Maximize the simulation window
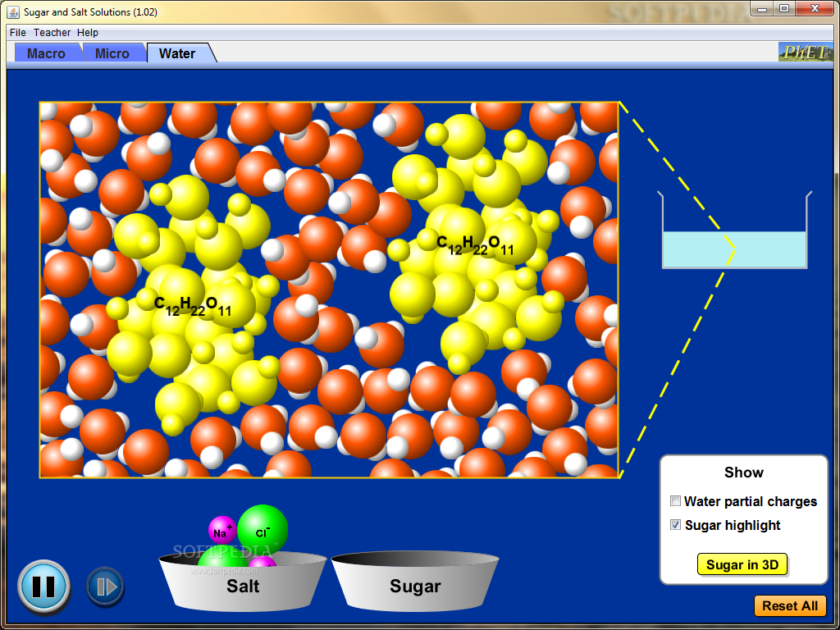The width and height of the screenshot is (840, 630). pos(783,8)
